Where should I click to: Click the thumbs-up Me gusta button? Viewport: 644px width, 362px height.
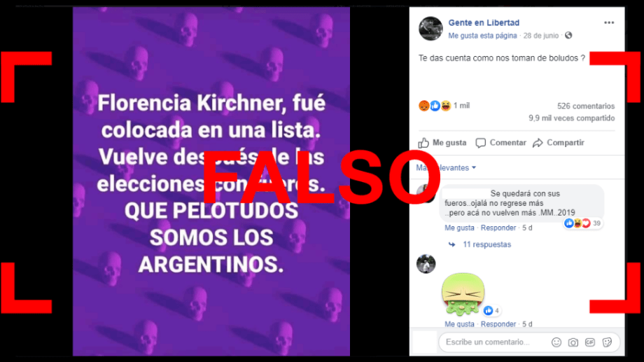point(442,143)
